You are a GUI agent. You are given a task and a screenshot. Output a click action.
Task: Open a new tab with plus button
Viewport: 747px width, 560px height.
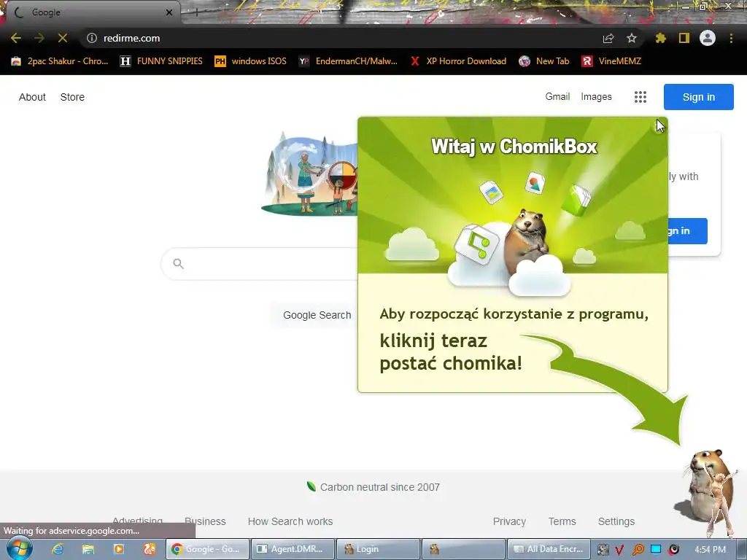(x=196, y=12)
